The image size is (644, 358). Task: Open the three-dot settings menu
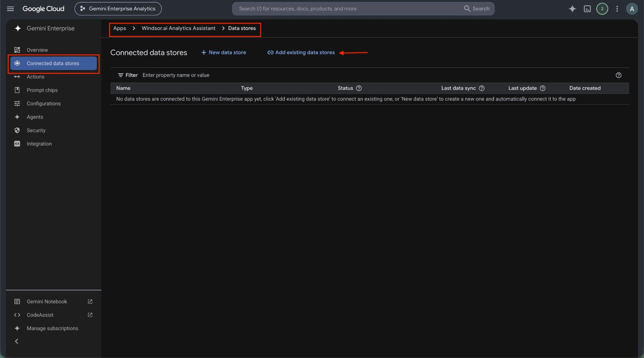(x=617, y=9)
